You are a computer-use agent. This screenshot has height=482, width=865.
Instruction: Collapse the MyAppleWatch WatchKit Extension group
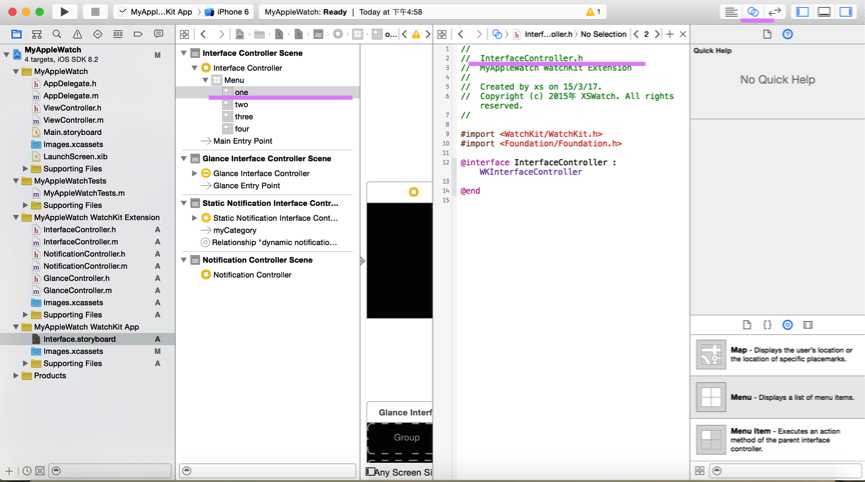(16, 217)
